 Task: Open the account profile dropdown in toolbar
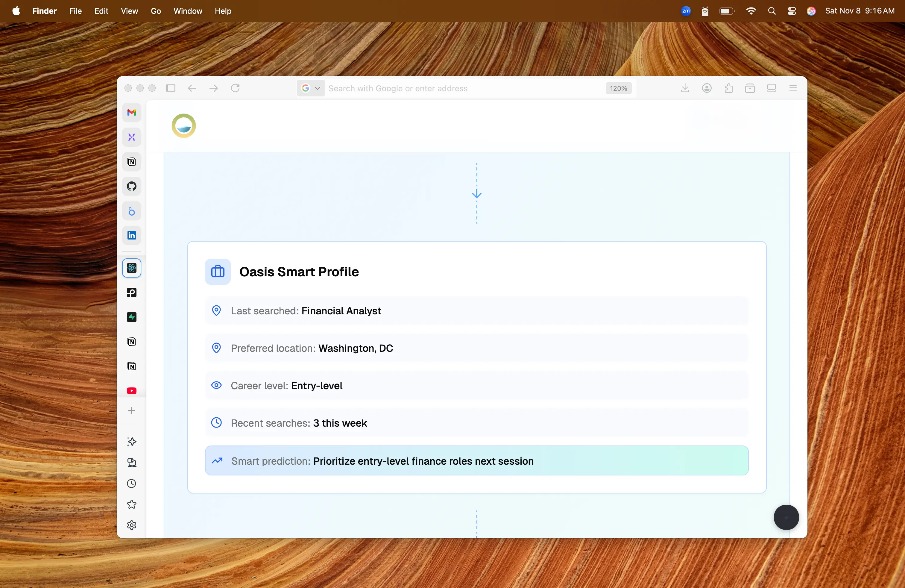[707, 88]
